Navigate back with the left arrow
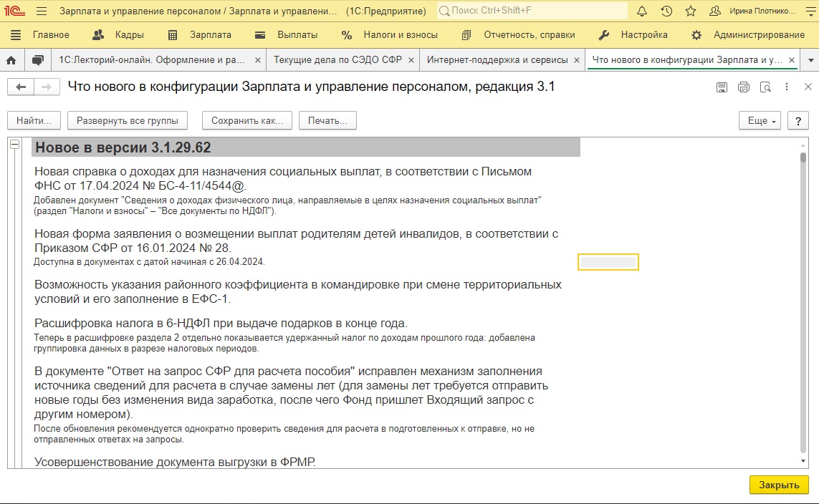Screen dimensions: 819x504 [x=21, y=87]
